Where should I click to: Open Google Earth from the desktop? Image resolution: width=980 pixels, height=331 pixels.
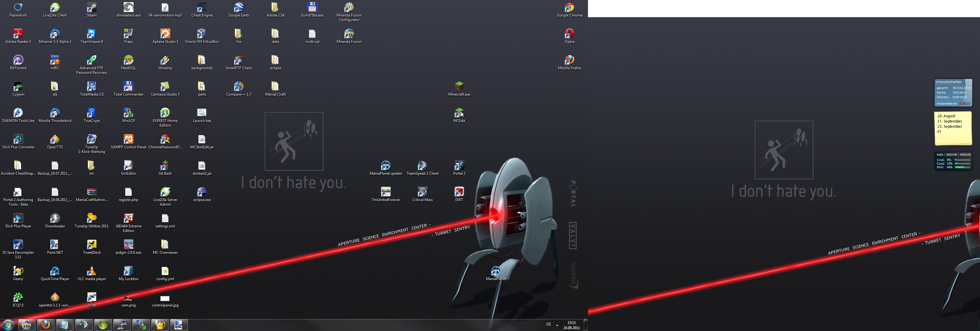[239, 10]
